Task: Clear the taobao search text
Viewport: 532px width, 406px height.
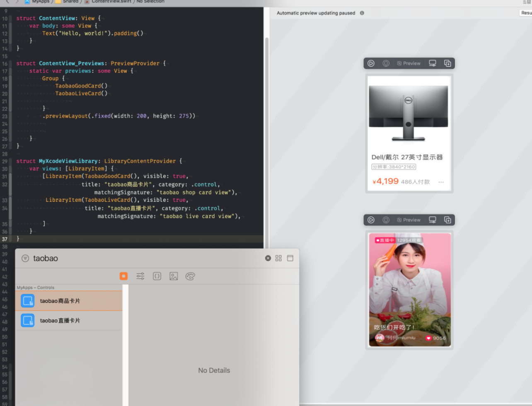Action: [x=268, y=258]
